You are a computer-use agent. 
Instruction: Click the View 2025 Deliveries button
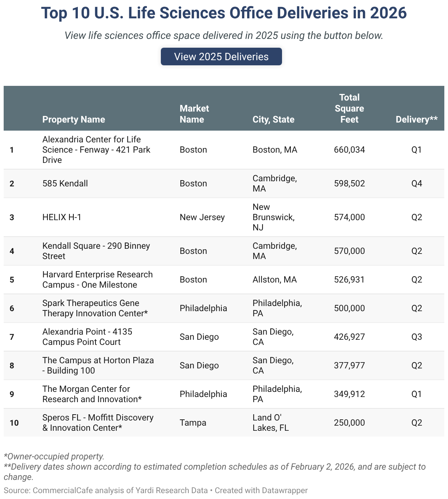click(221, 57)
